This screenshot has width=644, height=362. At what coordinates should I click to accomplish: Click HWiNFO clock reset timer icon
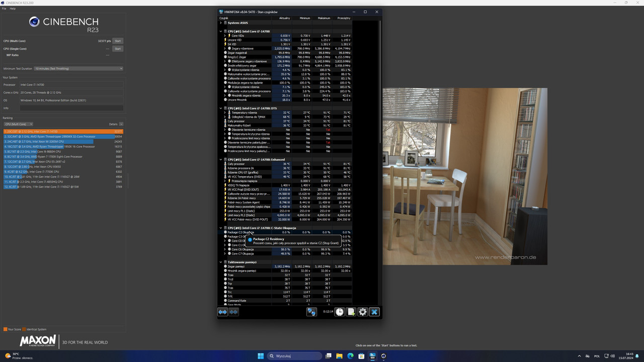(340, 312)
